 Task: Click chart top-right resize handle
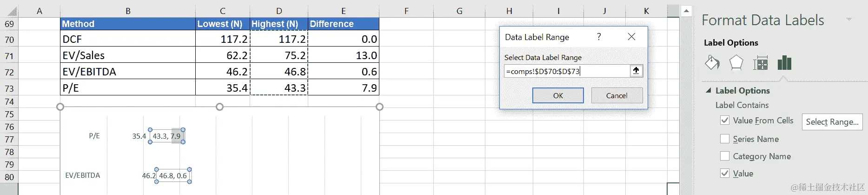pyautogui.click(x=379, y=107)
